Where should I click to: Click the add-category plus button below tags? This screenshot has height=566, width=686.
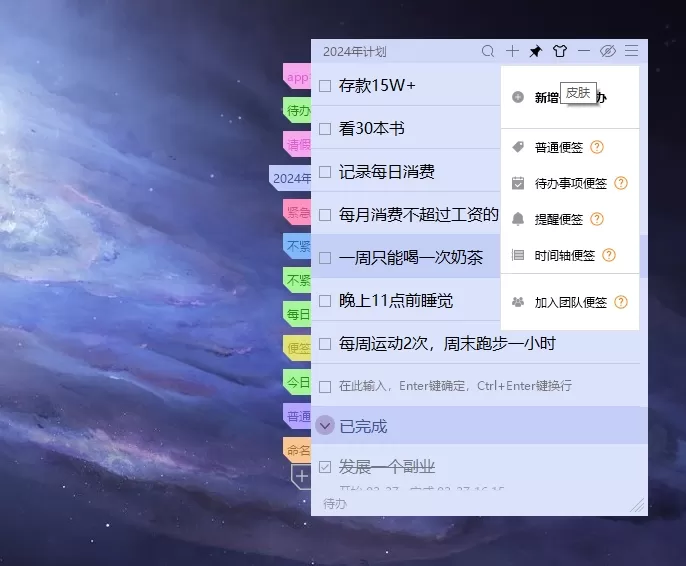(x=301, y=477)
